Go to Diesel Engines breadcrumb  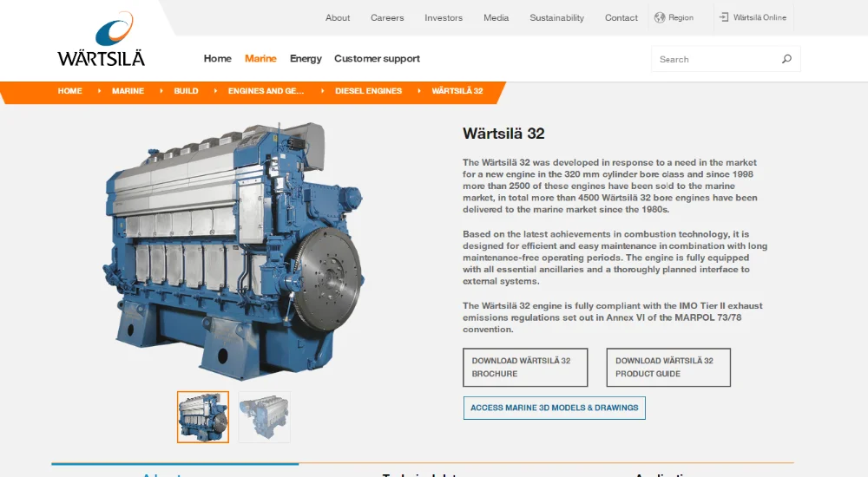pyautogui.click(x=368, y=91)
